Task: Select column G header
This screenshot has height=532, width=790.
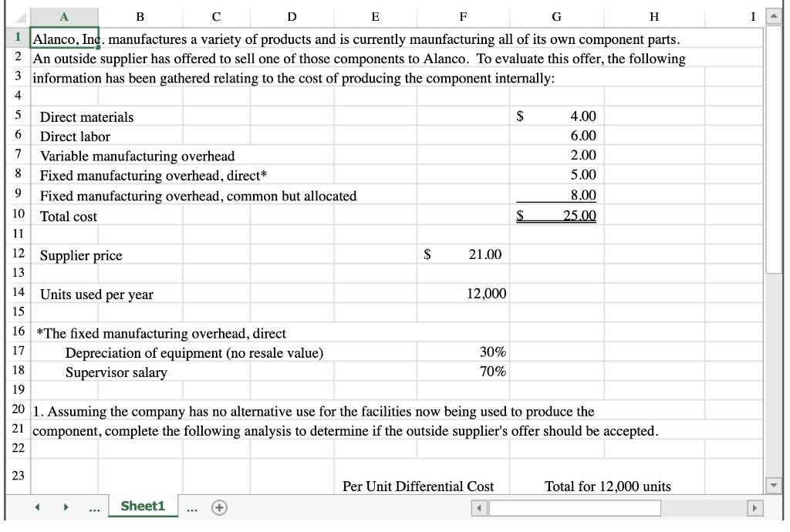Action: pos(556,14)
